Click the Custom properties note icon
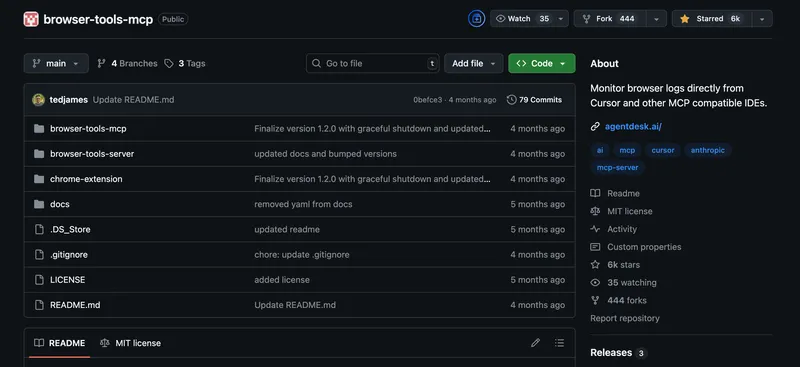800x367 pixels. pyautogui.click(x=595, y=247)
